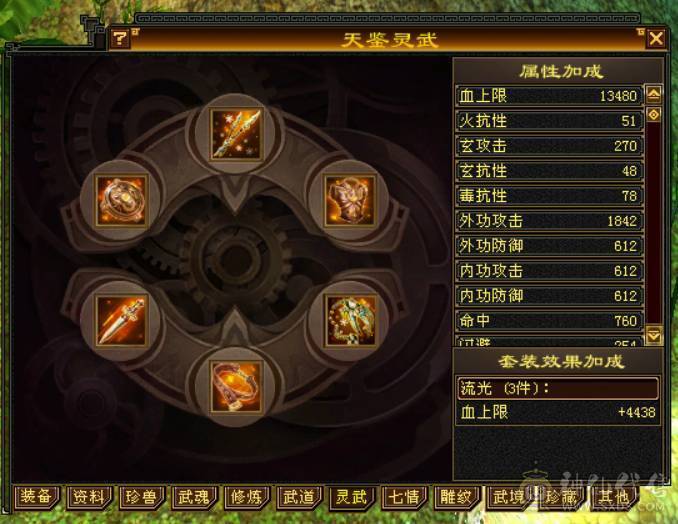Select the spear weapon slot icon
The image size is (678, 524).
click(x=236, y=134)
